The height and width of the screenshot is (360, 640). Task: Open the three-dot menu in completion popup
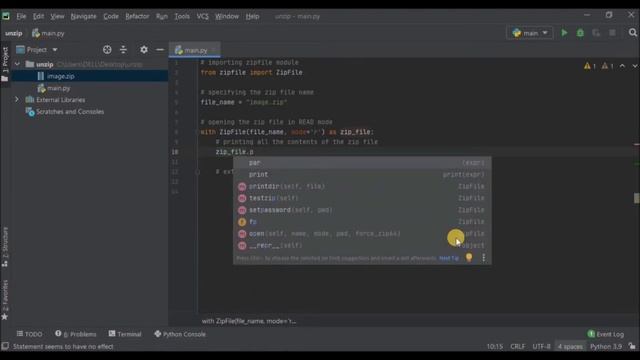point(484,258)
